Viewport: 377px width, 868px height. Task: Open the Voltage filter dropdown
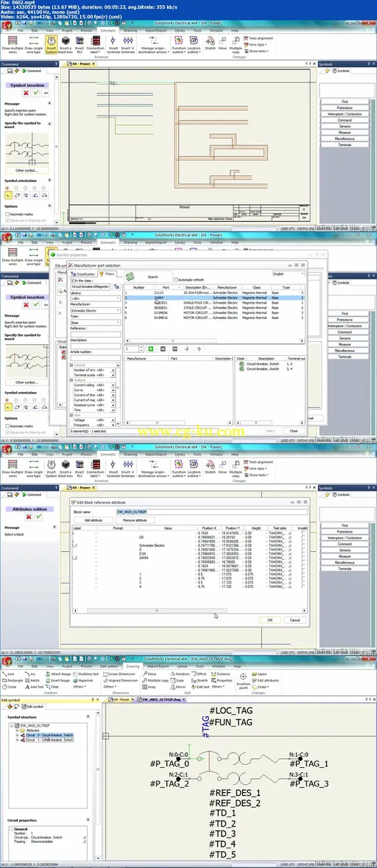pyautogui.click(x=113, y=420)
